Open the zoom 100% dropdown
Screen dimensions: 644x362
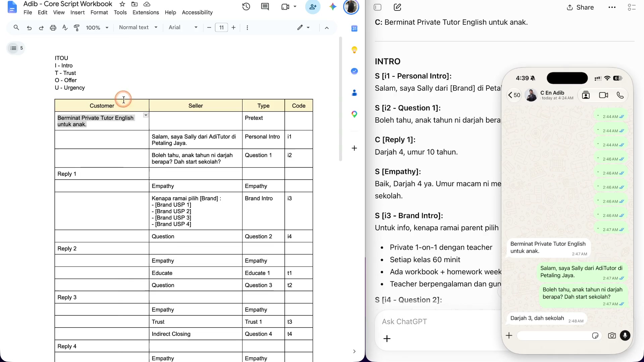click(x=97, y=28)
